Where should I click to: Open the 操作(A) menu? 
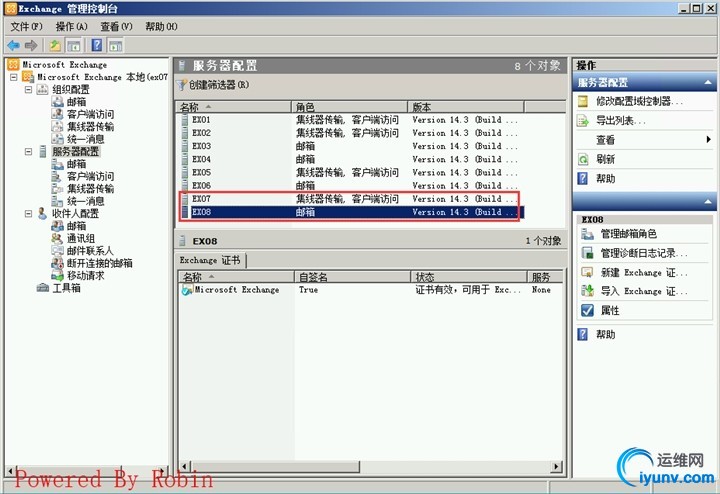click(x=71, y=27)
